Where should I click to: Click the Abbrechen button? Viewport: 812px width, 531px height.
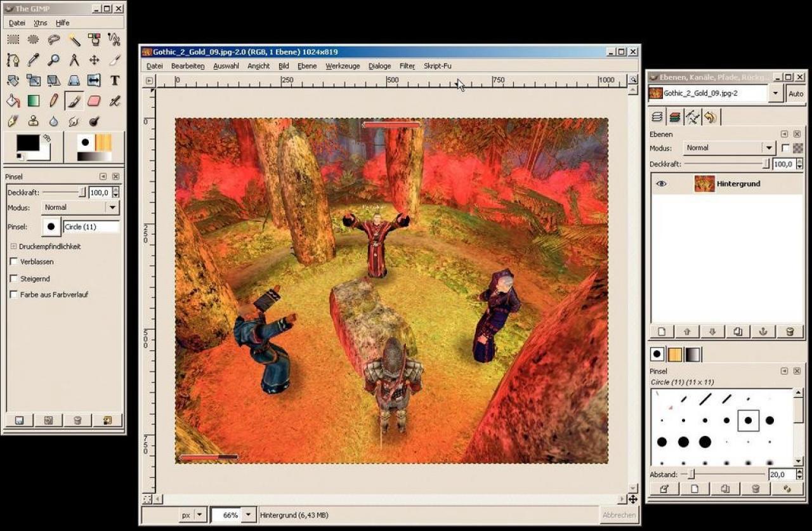pos(619,515)
